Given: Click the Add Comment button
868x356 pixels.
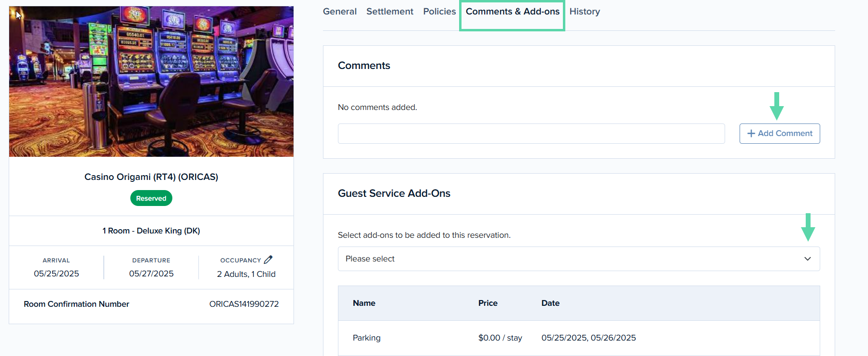Looking at the screenshot, I should click(x=780, y=134).
